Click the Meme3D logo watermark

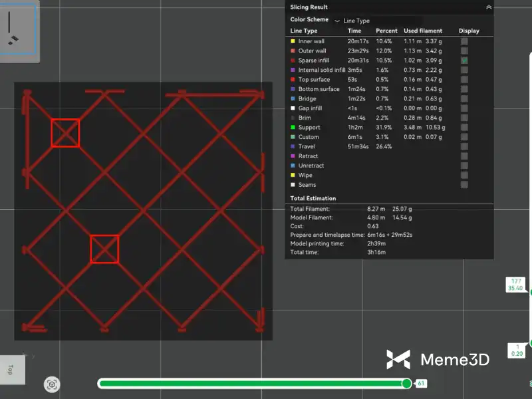(438, 360)
